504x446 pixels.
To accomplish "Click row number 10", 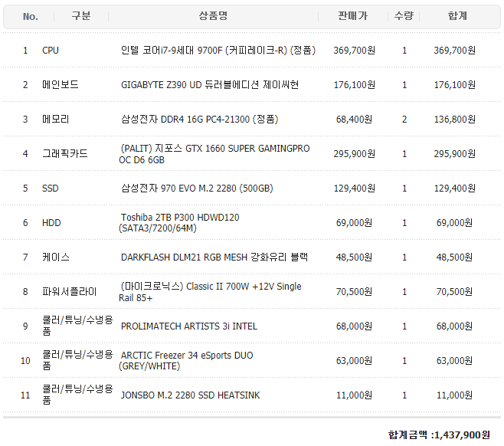I will 25,361.
